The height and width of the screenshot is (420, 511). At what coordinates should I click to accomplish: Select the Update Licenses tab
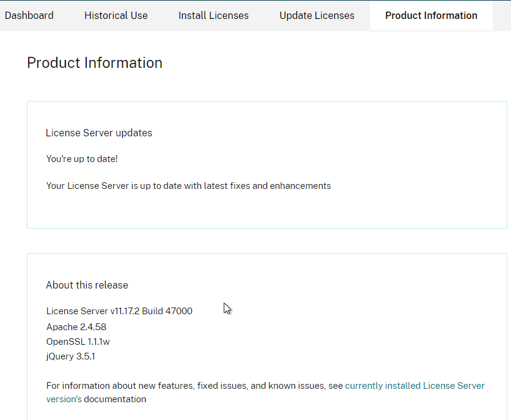coord(317,16)
